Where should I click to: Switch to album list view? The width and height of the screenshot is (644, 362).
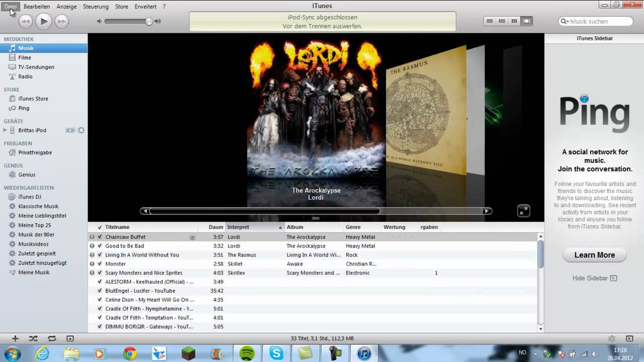tap(502, 21)
